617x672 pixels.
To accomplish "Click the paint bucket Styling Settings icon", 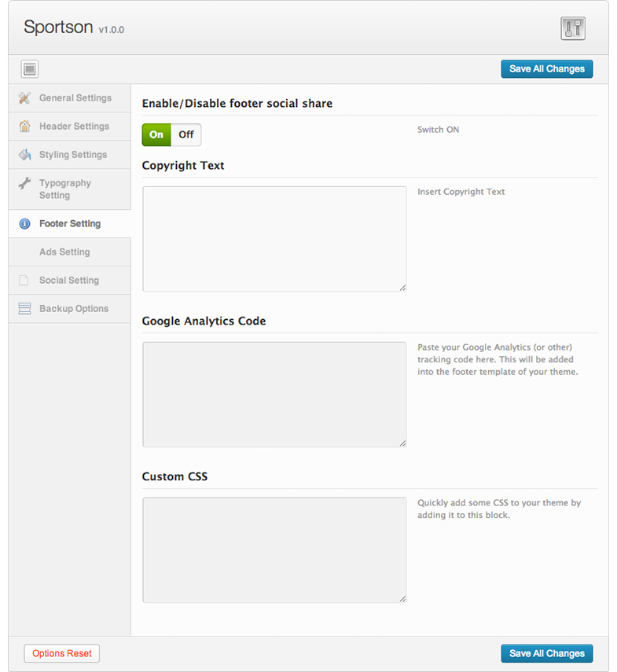I will 24,155.
